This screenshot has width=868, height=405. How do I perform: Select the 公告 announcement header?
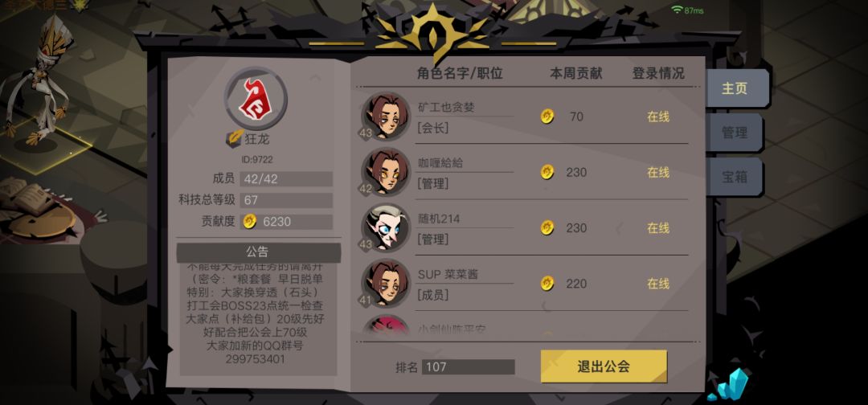258,252
